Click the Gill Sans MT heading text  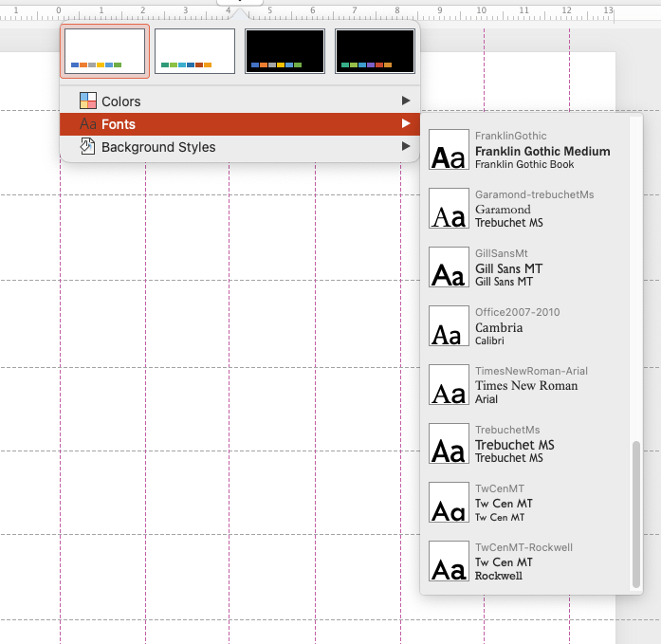click(509, 268)
